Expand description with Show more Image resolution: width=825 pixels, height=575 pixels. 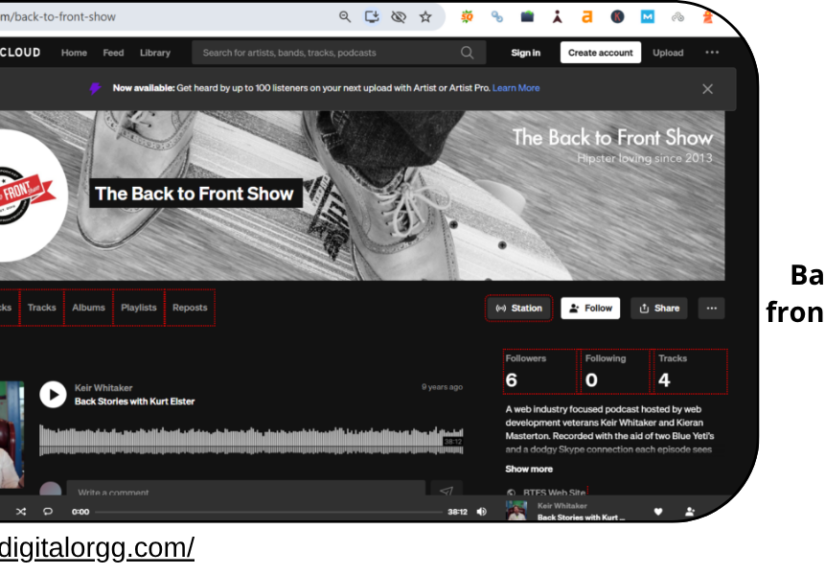click(529, 469)
